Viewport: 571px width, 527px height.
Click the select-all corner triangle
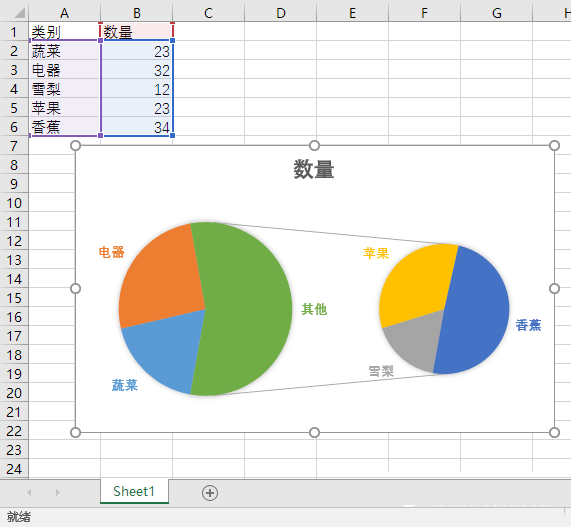19,13
